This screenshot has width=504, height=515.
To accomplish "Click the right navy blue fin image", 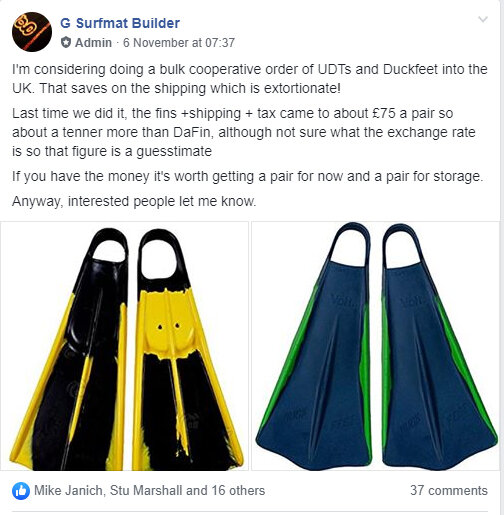I will [x=439, y=347].
